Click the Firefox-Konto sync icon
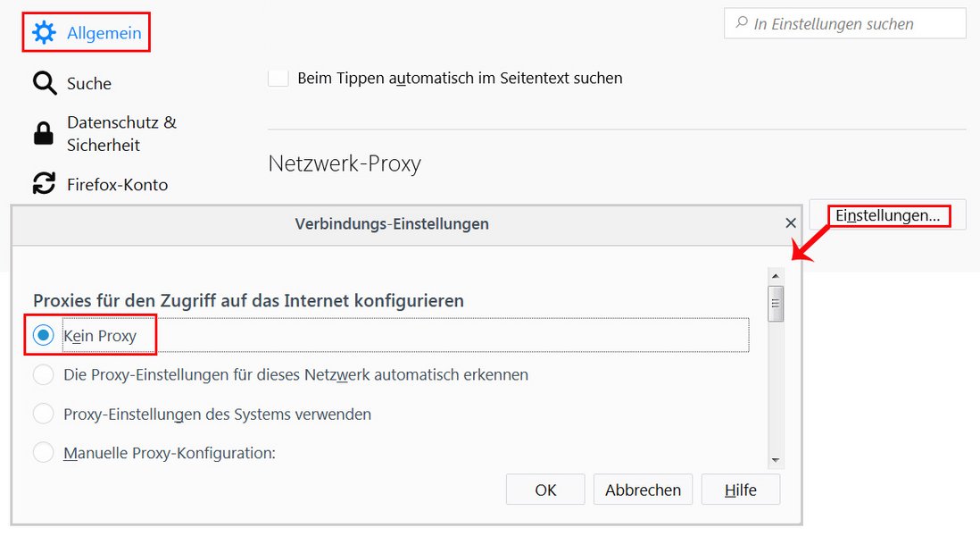Image resolution: width=980 pixels, height=536 pixels. pyautogui.click(x=44, y=184)
